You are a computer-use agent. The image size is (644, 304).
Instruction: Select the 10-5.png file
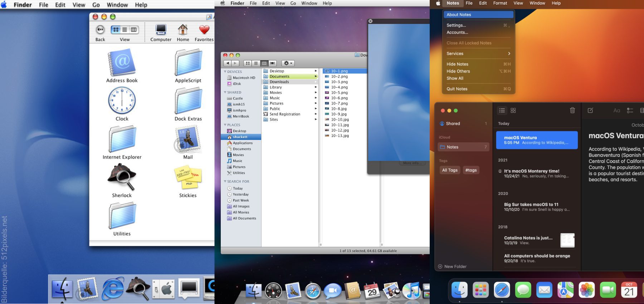(339, 93)
